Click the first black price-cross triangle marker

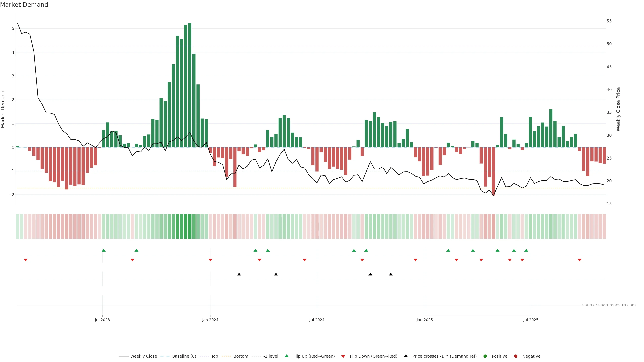coord(239,274)
